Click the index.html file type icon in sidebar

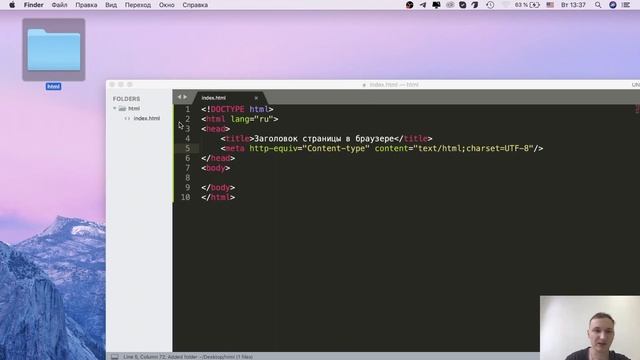[x=127, y=118]
